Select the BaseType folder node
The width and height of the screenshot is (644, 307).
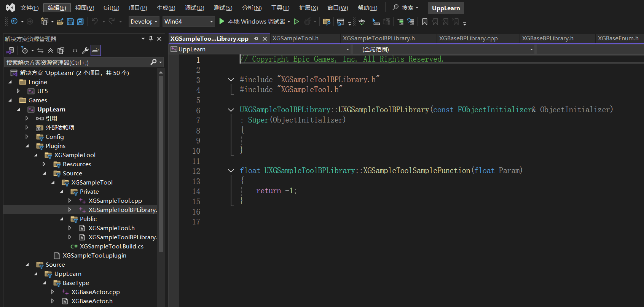76,283
